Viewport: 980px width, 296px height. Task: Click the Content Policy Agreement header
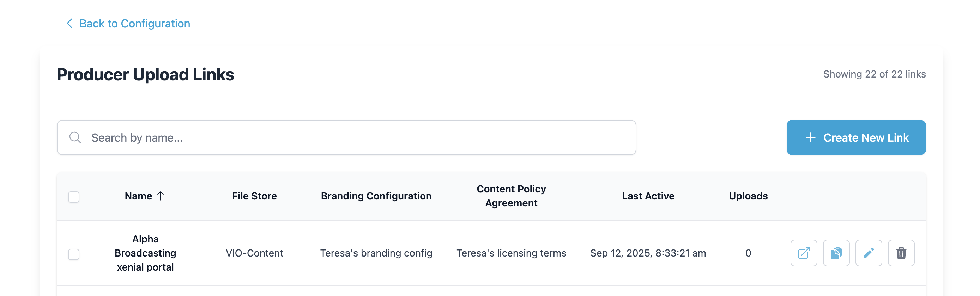511,196
